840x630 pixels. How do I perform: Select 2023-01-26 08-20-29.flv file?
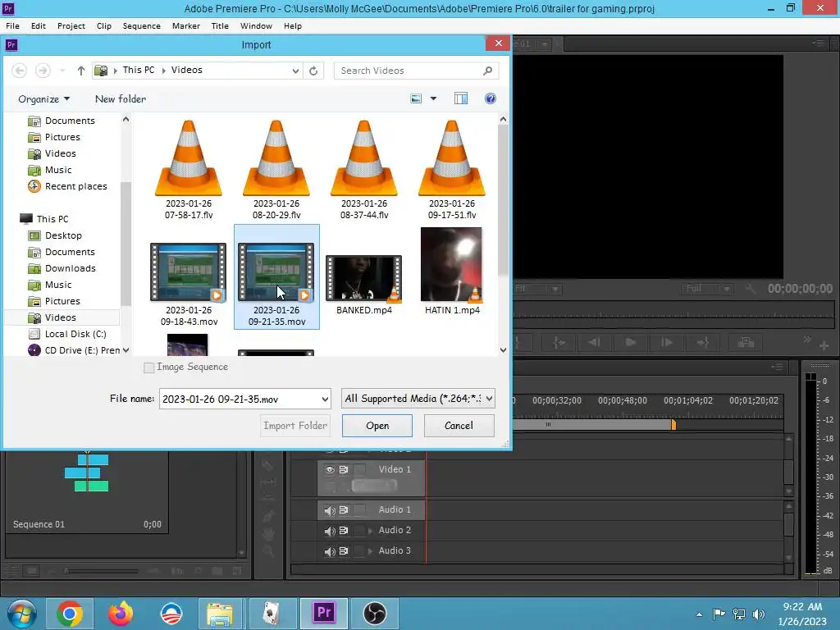point(276,170)
